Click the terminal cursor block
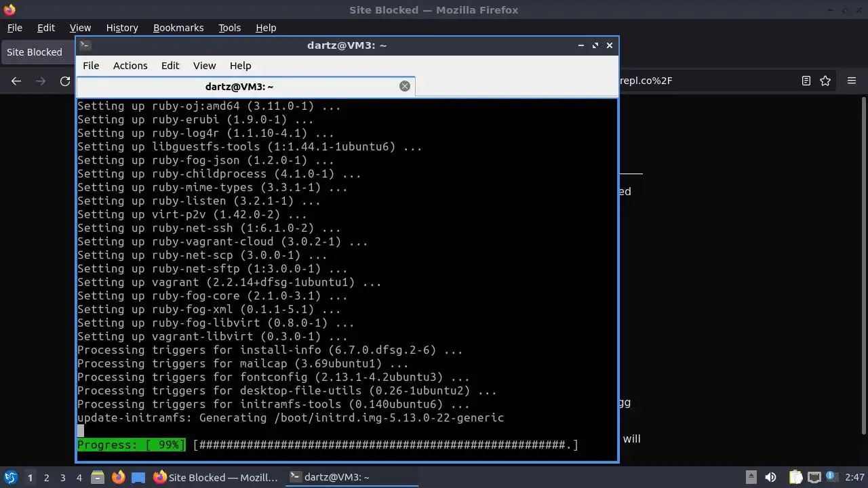The width and height of the screenshot is (868, 488). 81,431
